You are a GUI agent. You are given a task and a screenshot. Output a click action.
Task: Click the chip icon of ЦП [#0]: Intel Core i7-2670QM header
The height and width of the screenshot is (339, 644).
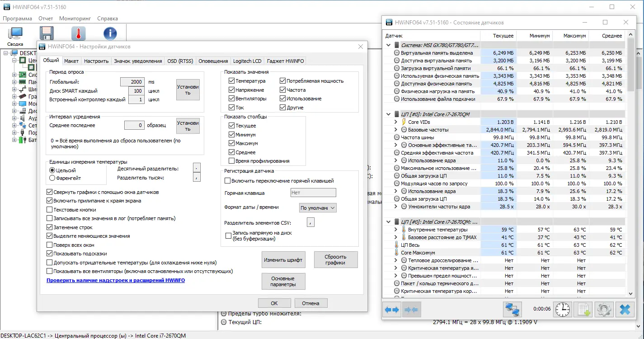coord(397,114)
